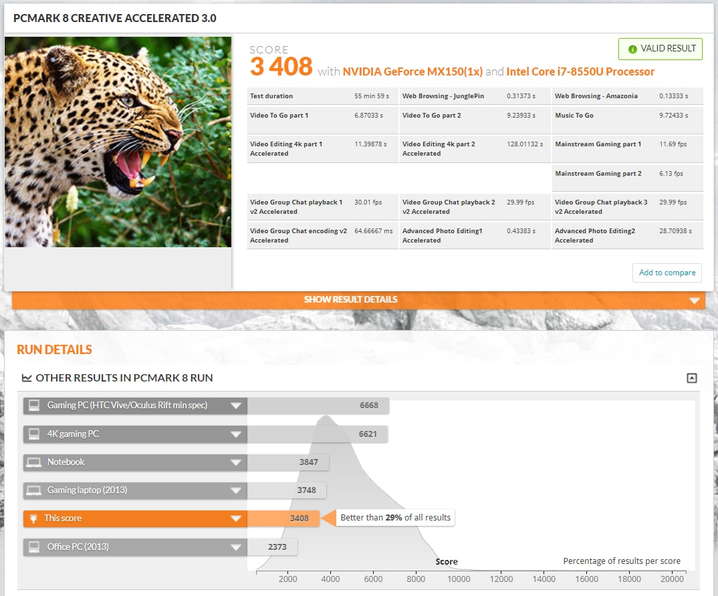Click the 'Mainstream Gaming part 1' cell
Image resolution: width=718 pixels, height=596 pixels.
[x=627, y=149]
